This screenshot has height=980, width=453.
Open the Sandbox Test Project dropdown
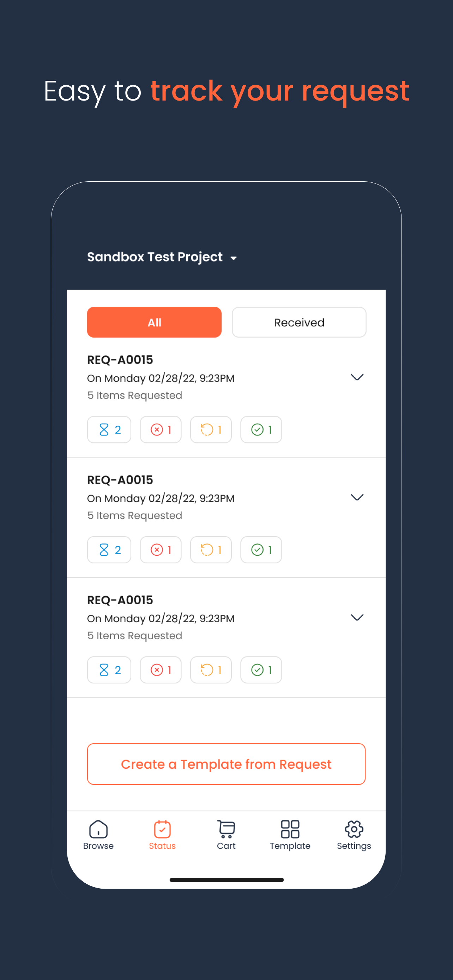click(x=162, y=257)
